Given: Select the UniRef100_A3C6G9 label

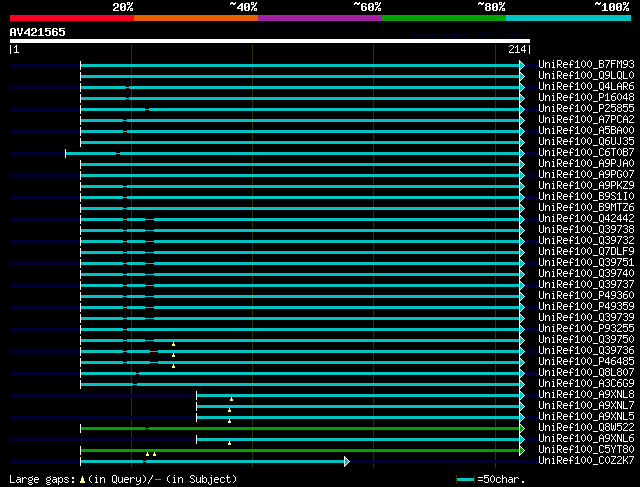Looking at the screenshot, I should (586, 384).
